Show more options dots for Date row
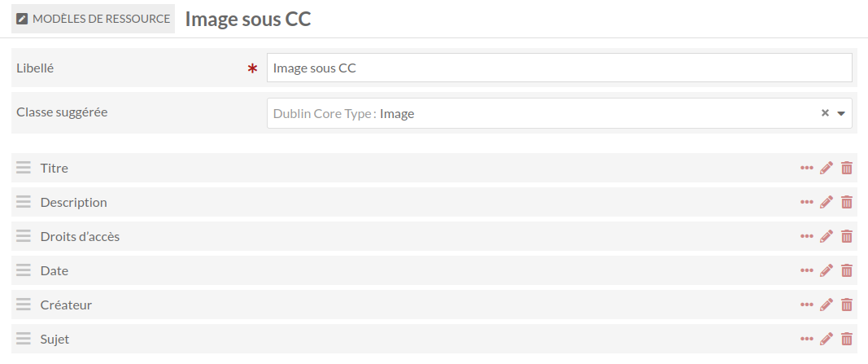Image resolution: width=868 pixels, height=364 pixels. pyautogui.click(x=806, y=270)
